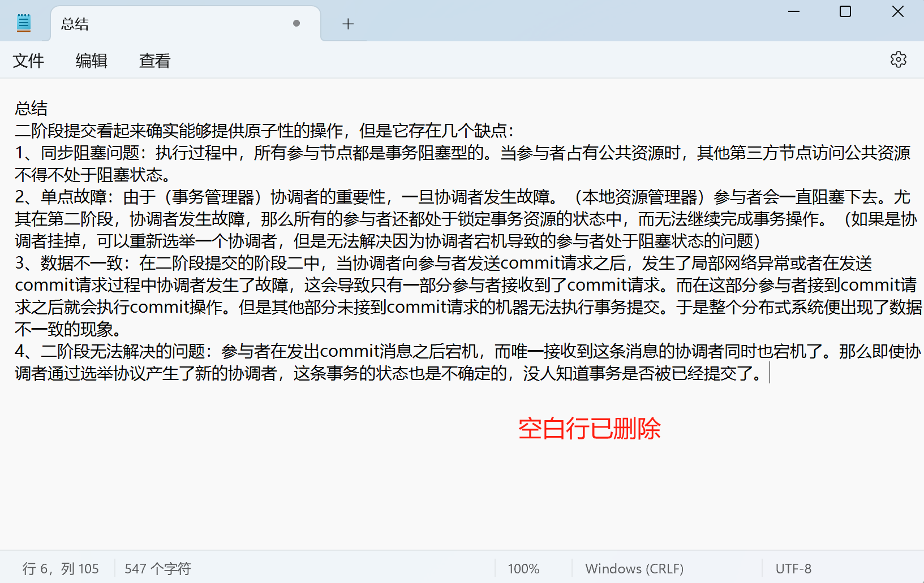
Task: Click the 547 个字符 character count indicator
Action: (x=157, y=568)
